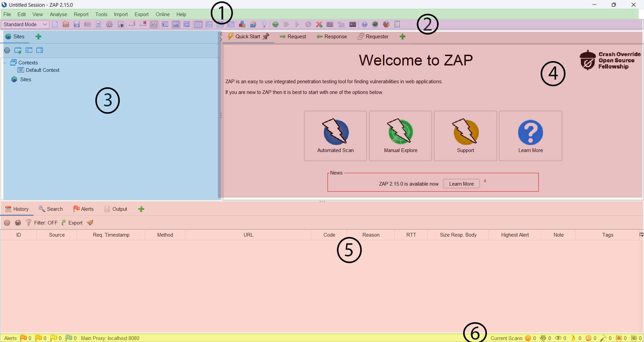This screenshot has width=644, height=342.
Task: Click the active scan flame status icon
Action: 573,338
